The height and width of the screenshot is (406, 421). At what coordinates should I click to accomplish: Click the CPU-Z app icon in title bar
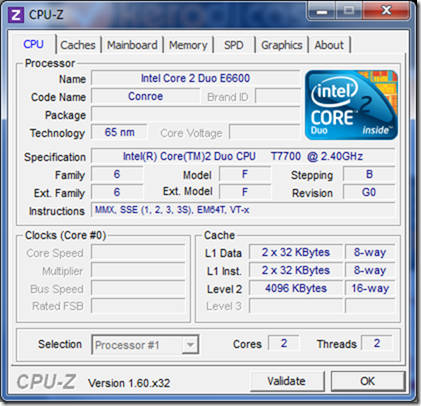(x=15, y=15)
